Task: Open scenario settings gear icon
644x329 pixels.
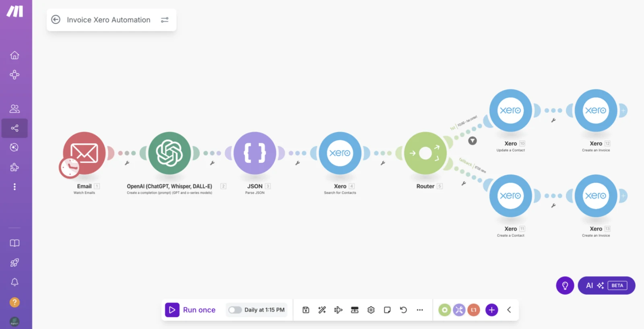Action: coord(371,310)
